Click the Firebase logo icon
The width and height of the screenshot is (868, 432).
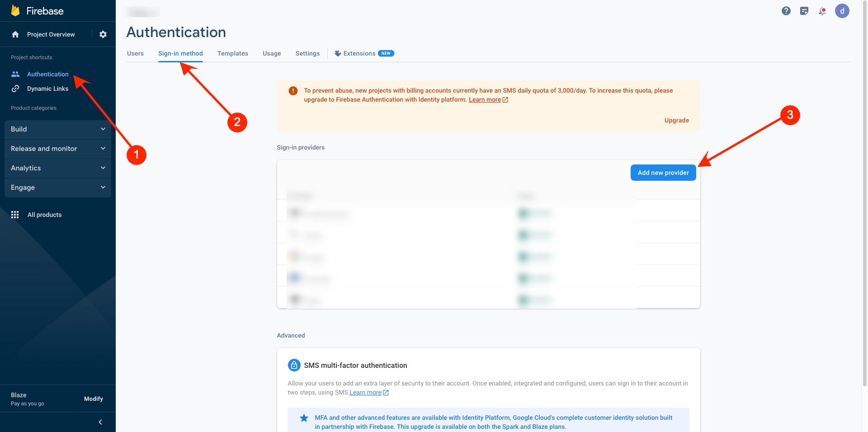pos(15,11)
